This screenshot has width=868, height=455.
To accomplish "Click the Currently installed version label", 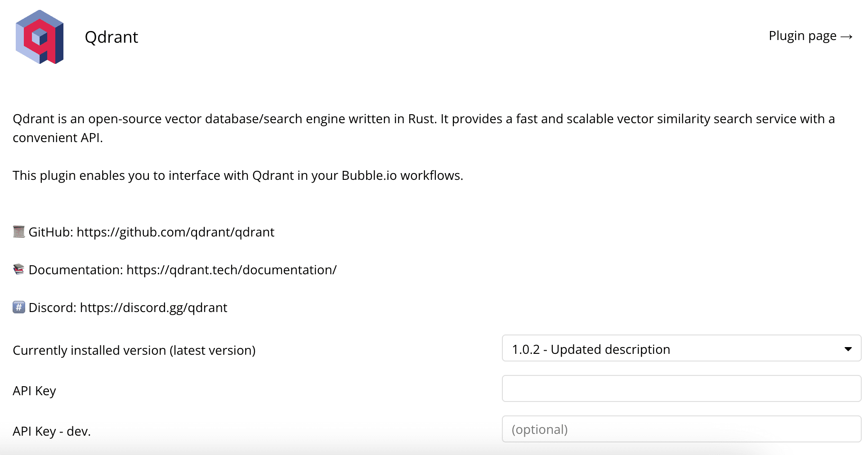I will (x=134, y=350).
